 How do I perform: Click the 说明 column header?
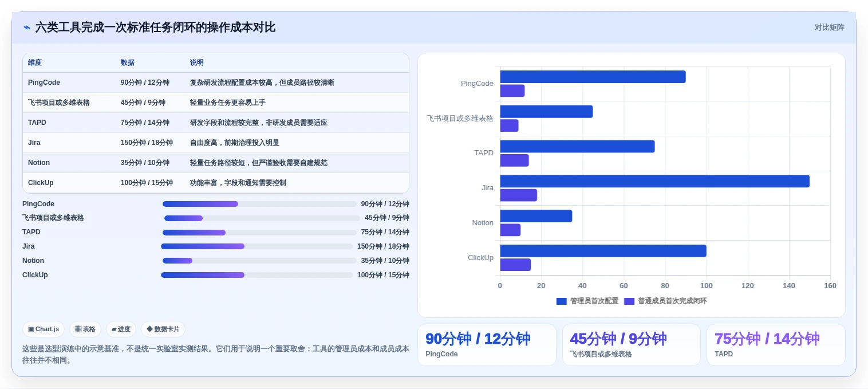click(197, 63)
